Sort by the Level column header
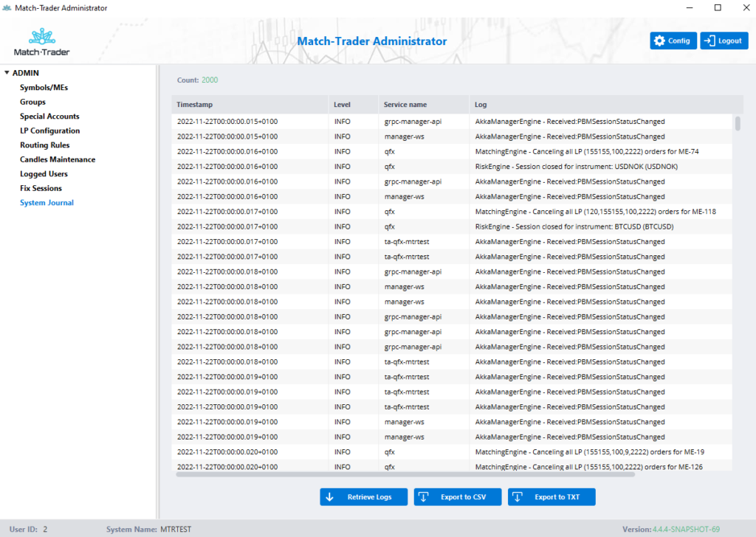Screen dimensions: 756x537 (x=354, y=105)
